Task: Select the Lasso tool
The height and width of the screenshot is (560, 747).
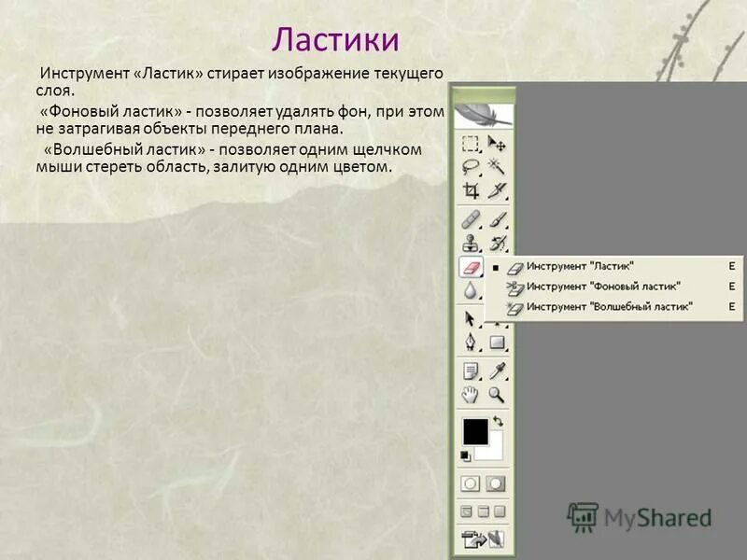Action: [x=471, y=167]
